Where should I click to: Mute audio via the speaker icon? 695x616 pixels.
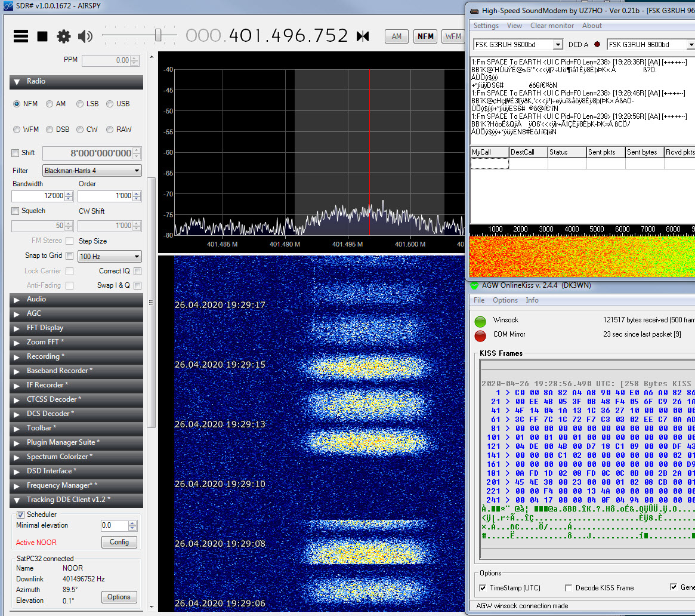[85, 36]
